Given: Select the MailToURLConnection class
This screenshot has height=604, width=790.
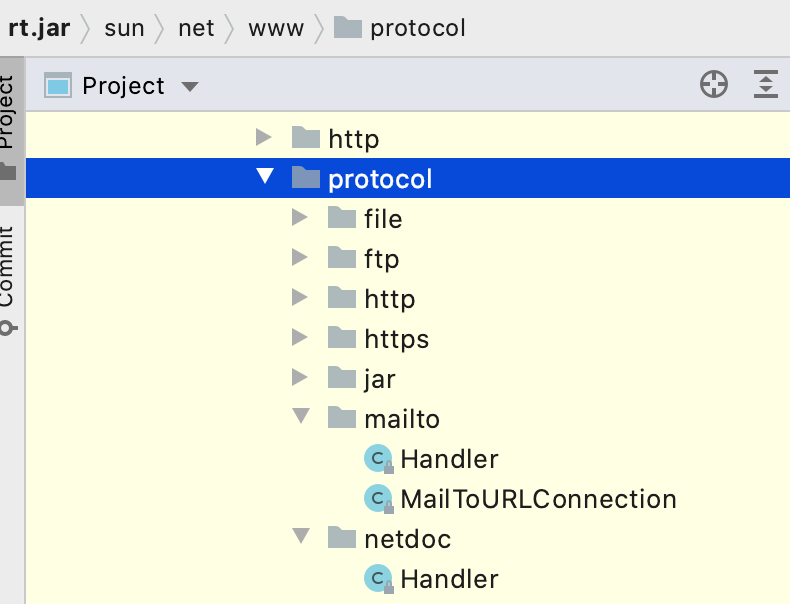Looking at the screenshot, I should click(x=538, y=498).
